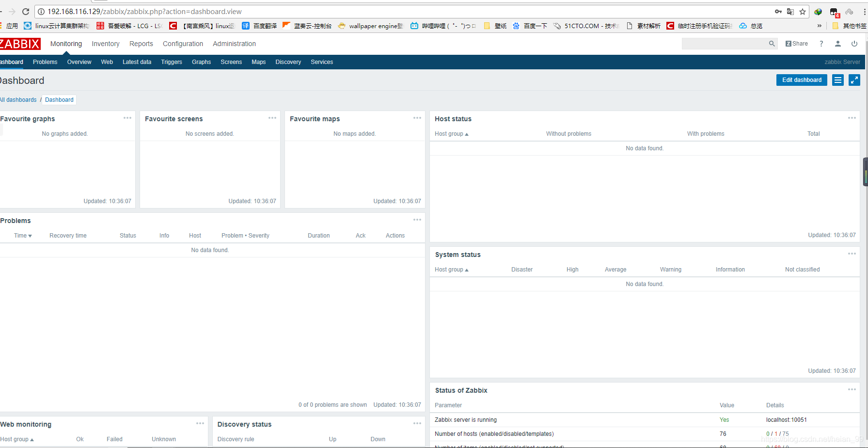Click the Zabbix search input field
The image size is (868, 448).
tap(725, 44)
